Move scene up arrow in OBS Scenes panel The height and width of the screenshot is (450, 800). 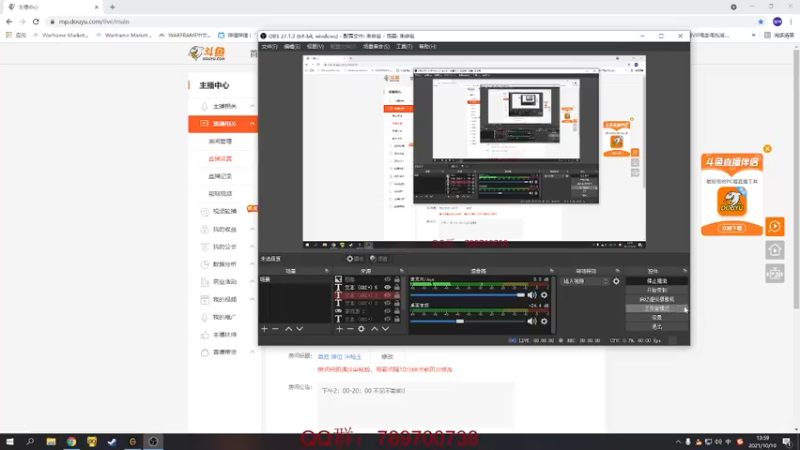pyautogui.click(x=288, y=329)
